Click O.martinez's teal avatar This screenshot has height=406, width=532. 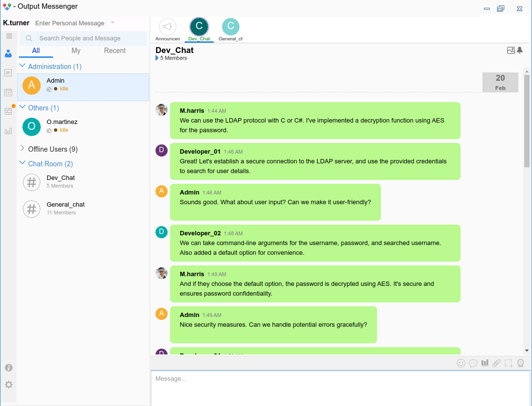click(32, 126)
